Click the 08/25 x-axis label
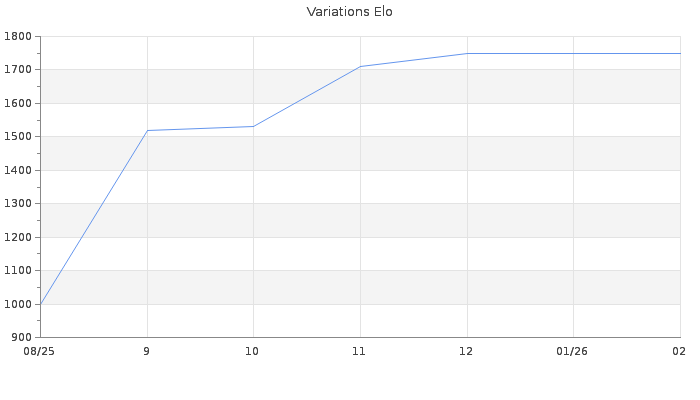700x400 pixels. (39, 351)
